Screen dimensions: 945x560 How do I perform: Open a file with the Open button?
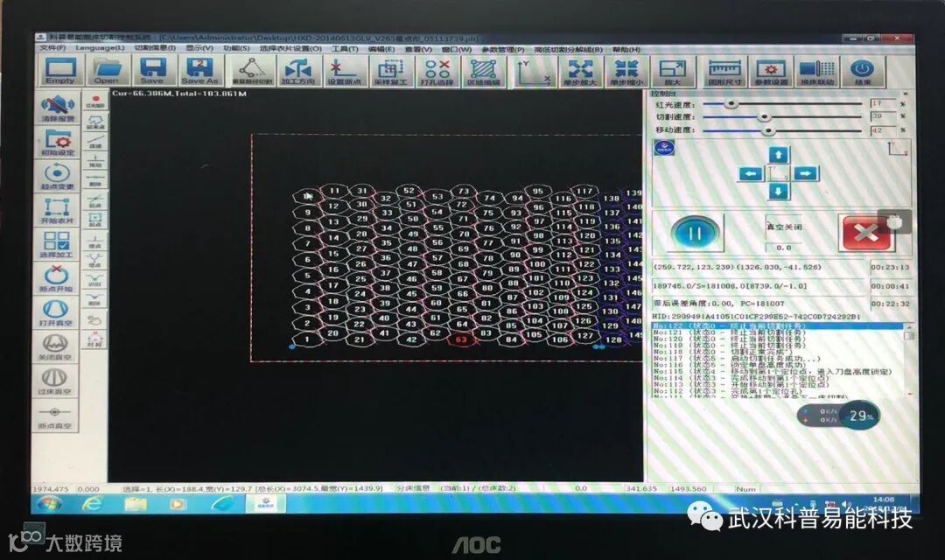click(107, 71)
